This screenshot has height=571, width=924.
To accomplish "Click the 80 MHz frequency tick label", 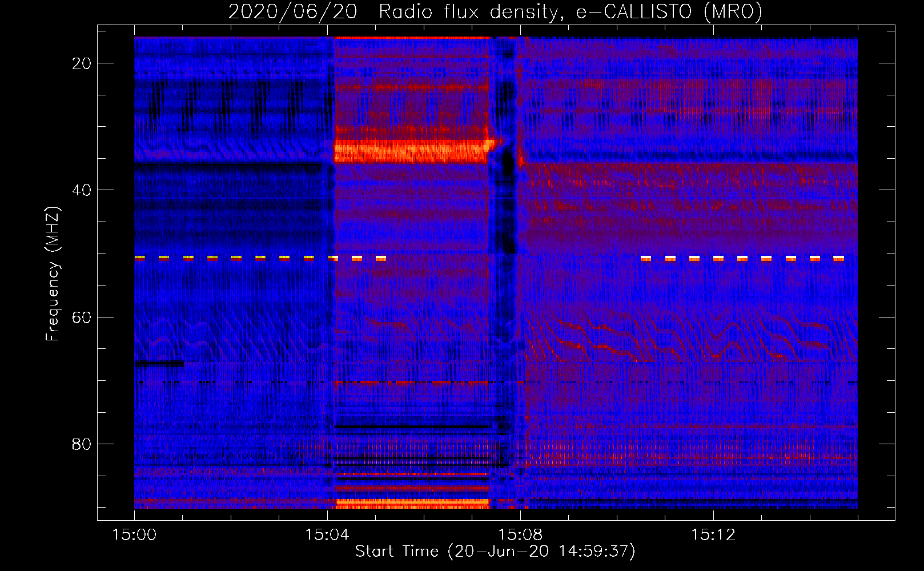I will (x=82, y=444).
